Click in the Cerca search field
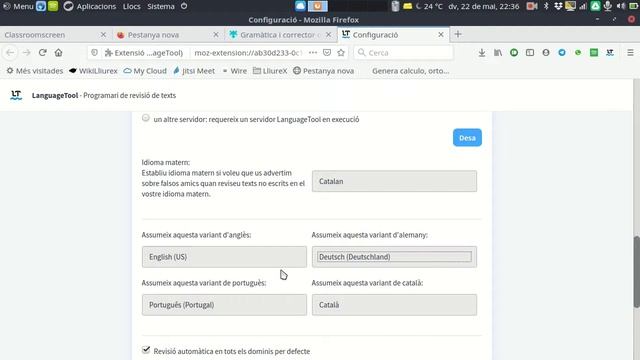This screenshot has width=640, height=360. point(403,53)
